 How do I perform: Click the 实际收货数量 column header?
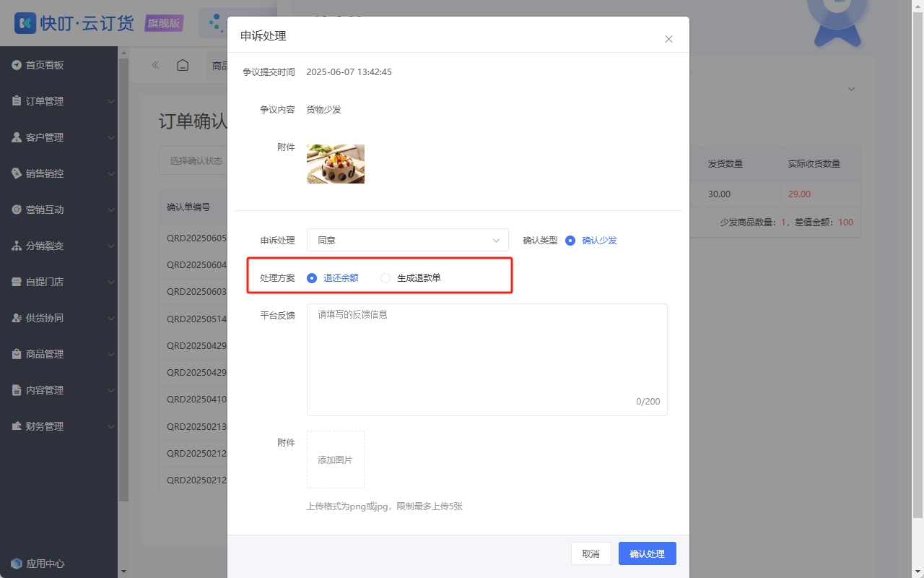(x=820, y=164)
